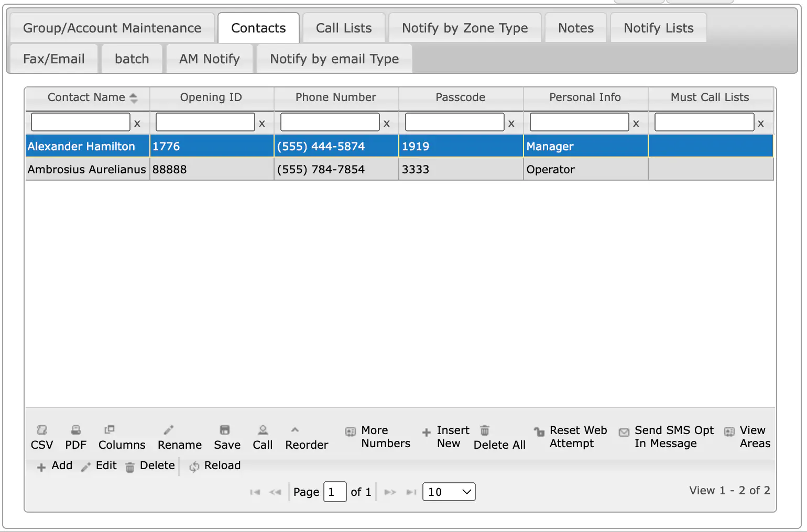Click passcode 3333 cell
The image size is (807, 532).
click(461, 169)
